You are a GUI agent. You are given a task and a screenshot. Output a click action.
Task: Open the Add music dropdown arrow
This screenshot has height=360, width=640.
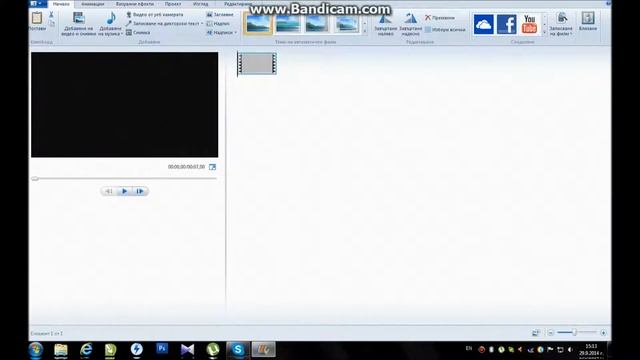click(122, 33)
